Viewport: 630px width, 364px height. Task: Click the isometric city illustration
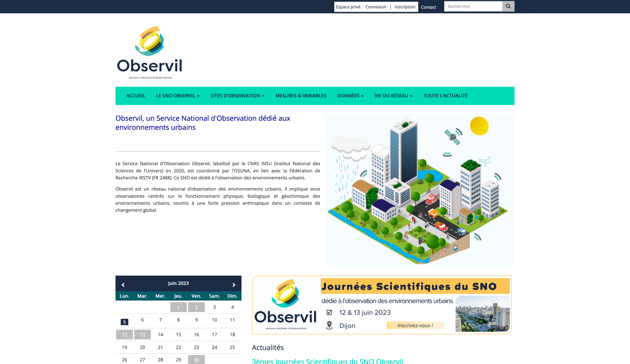coord(419,190)
